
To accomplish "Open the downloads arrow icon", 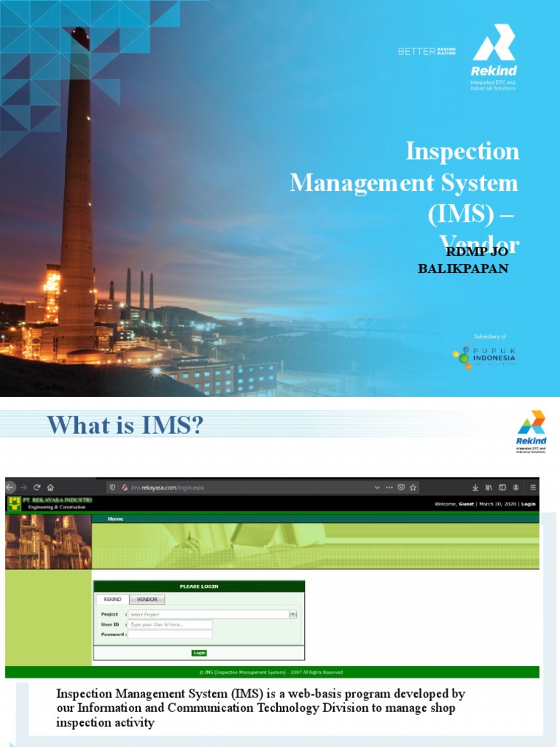I will tap(475, 487).
